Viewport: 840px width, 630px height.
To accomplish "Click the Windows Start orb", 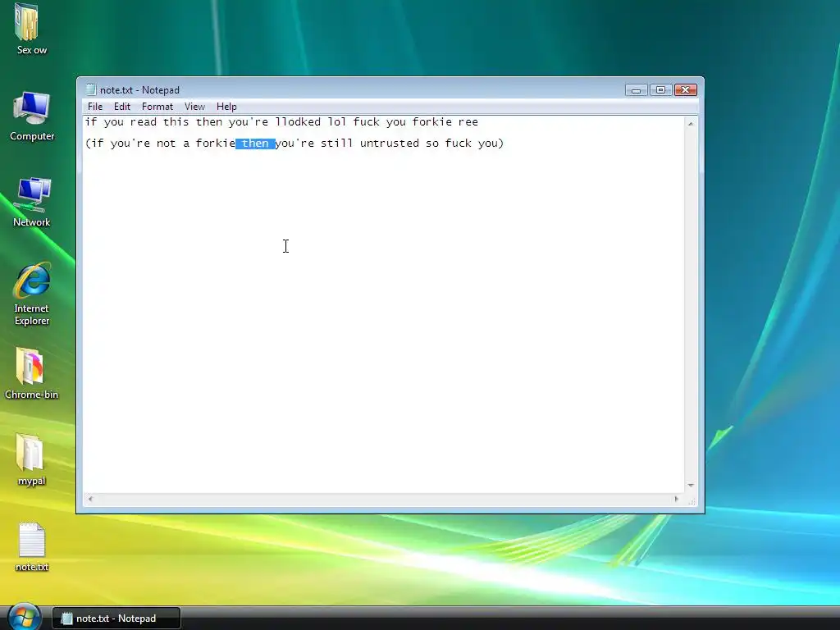I will 24,617.
